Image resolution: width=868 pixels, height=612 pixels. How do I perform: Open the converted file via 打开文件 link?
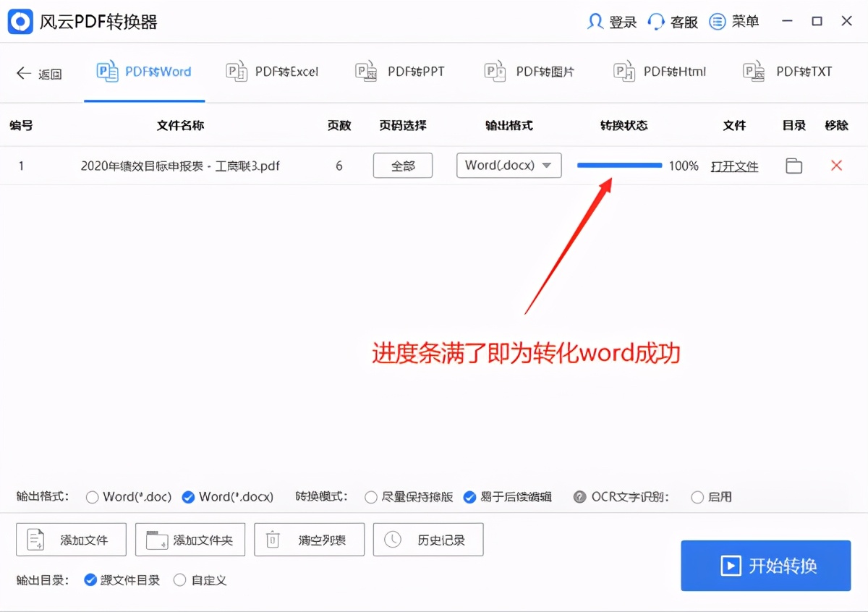tap(734, 166)
